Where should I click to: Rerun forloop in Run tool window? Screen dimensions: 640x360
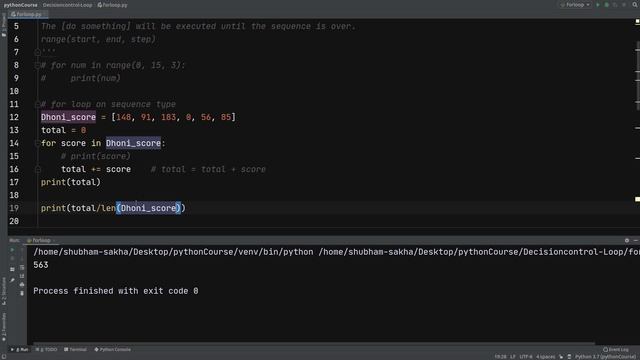pos(12,250)
